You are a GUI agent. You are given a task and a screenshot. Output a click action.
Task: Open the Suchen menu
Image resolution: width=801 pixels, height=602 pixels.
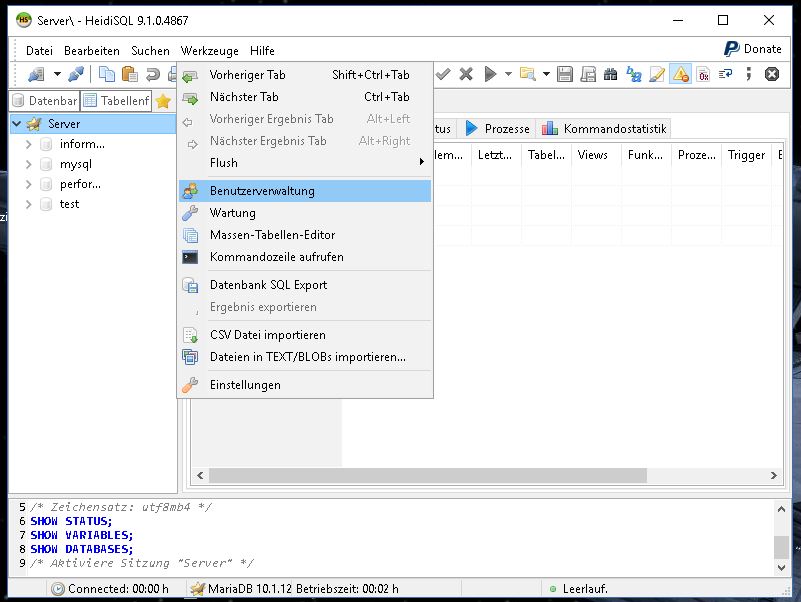[x=150, y=51]
